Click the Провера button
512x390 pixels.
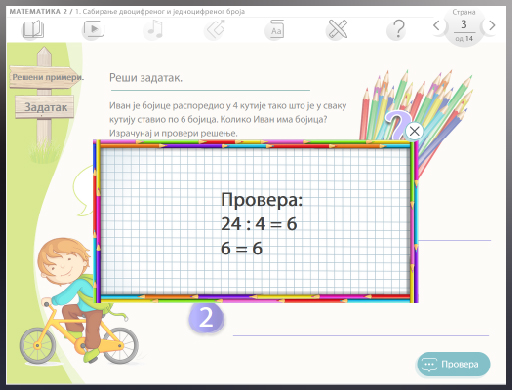[x=454, y=364]
